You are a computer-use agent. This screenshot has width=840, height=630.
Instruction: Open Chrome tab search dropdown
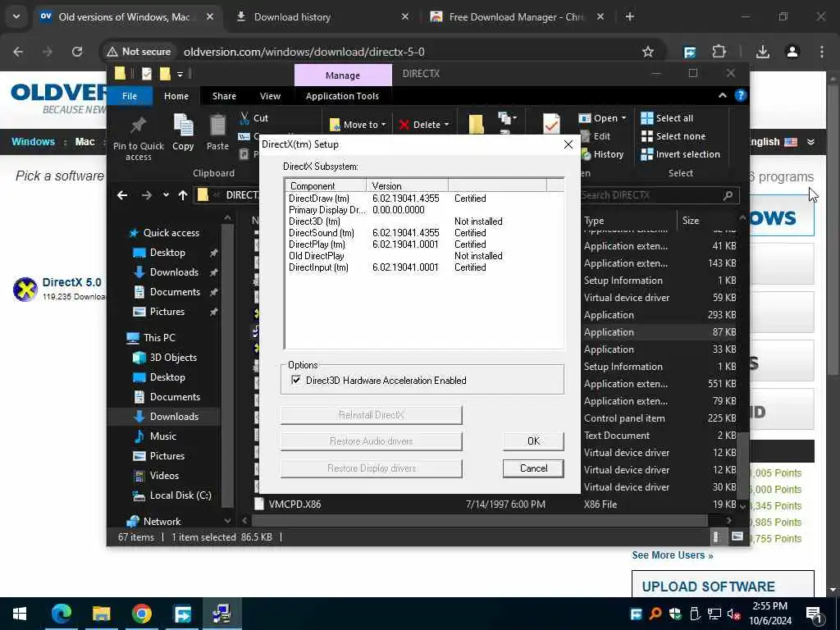16,16
